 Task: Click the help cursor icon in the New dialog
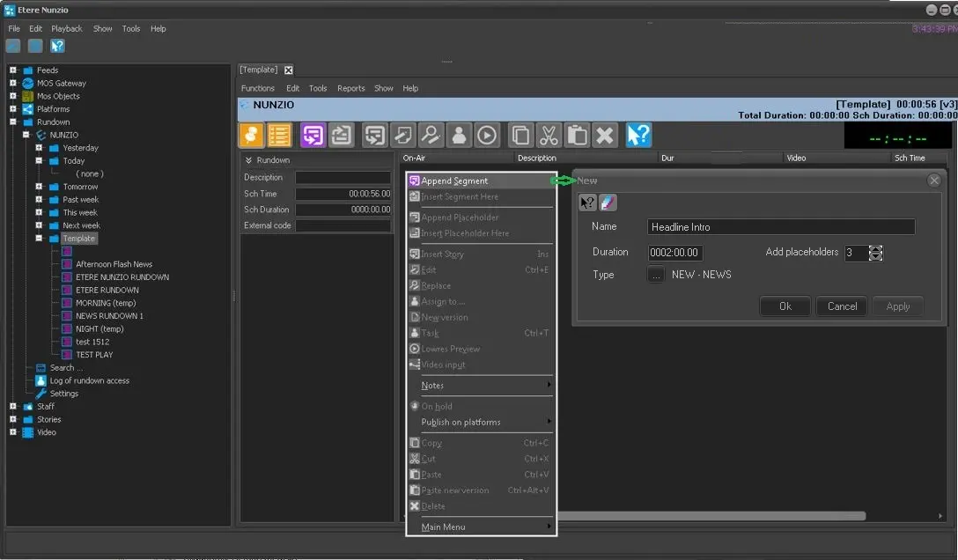[x=588, y=203]
